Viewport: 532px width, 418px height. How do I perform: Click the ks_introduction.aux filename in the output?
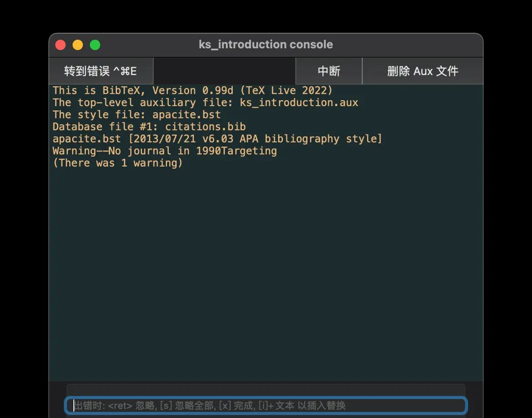point(299,102)
